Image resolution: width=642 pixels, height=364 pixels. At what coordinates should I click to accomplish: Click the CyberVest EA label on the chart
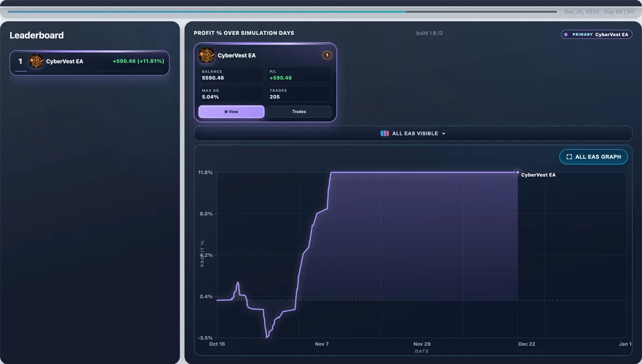[538, 175]
